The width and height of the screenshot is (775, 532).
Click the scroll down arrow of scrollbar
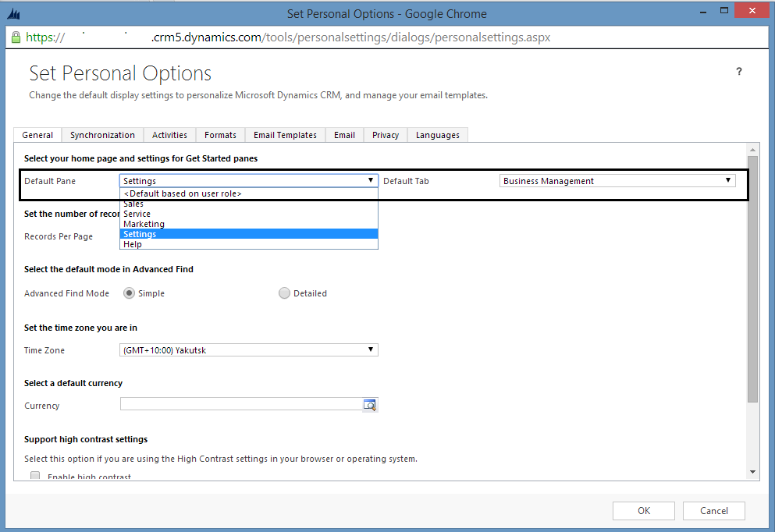point(752,472)
